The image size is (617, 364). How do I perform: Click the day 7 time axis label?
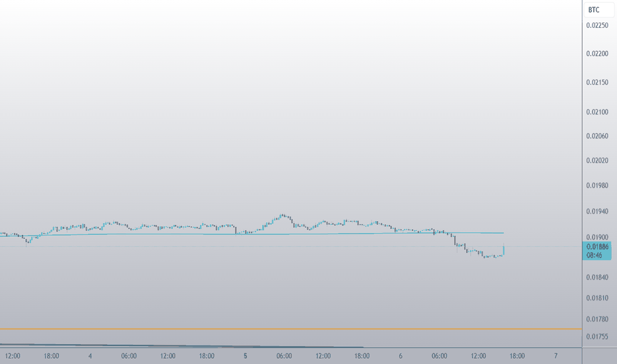(555, 356)
